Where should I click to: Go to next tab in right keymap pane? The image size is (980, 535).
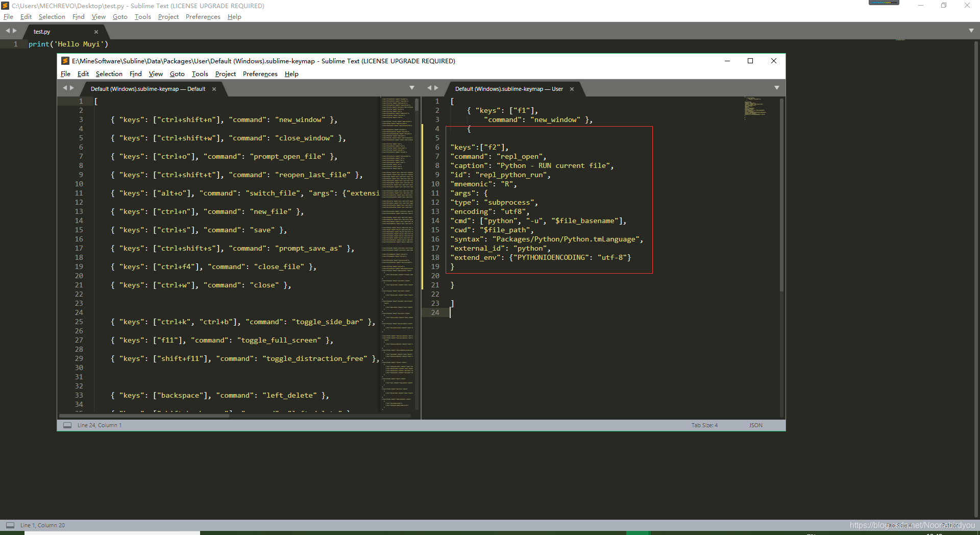436,88
